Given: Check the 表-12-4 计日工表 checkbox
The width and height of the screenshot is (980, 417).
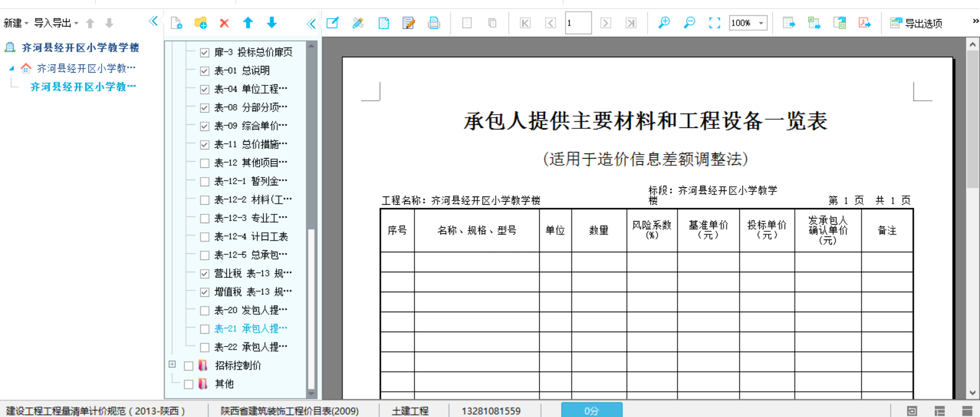Looking at the screenshot, I should point(204,236).
